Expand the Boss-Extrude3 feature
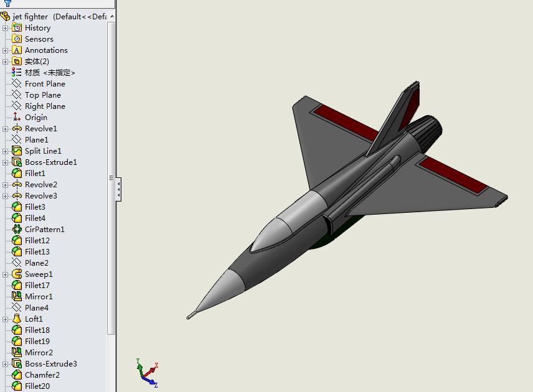The height and width of the screenshot is (392, 533). coord(5,365)
